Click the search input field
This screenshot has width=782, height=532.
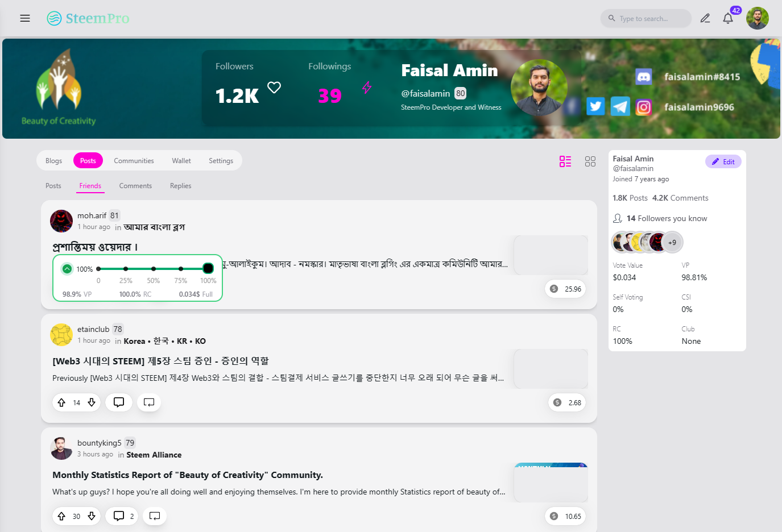click(646, 18)
